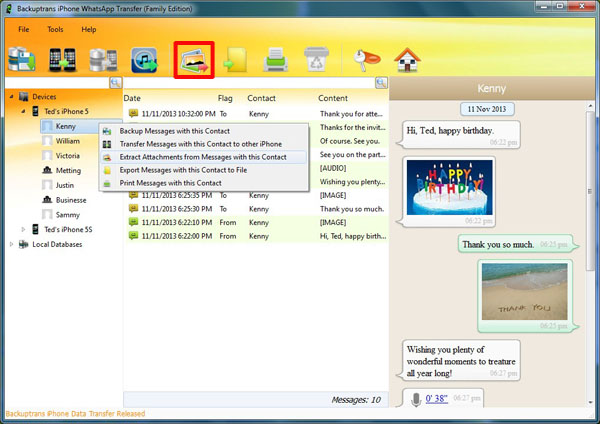Image resolution: width=600 pixels, height=424 pixels.
Task: Open the File menu
Action: 24,29
